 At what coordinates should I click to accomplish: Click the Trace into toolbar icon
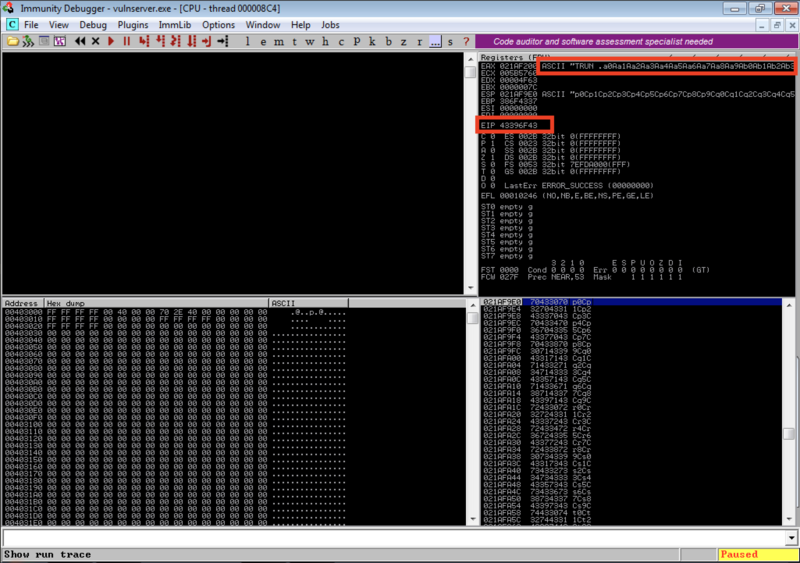click(176, 41)
